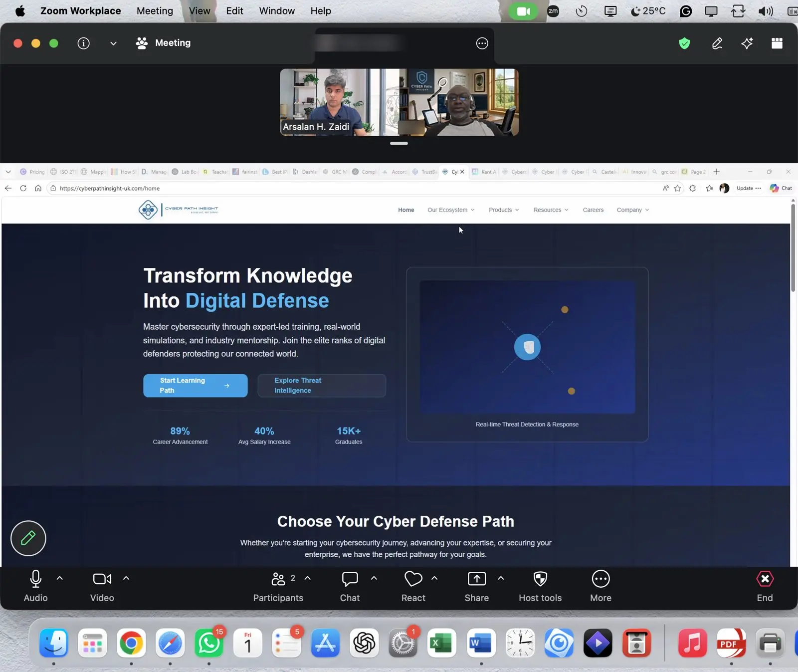This screenshot has width=798, height=672.
Task: Click Home in website navigation
Action: [406, 210]
